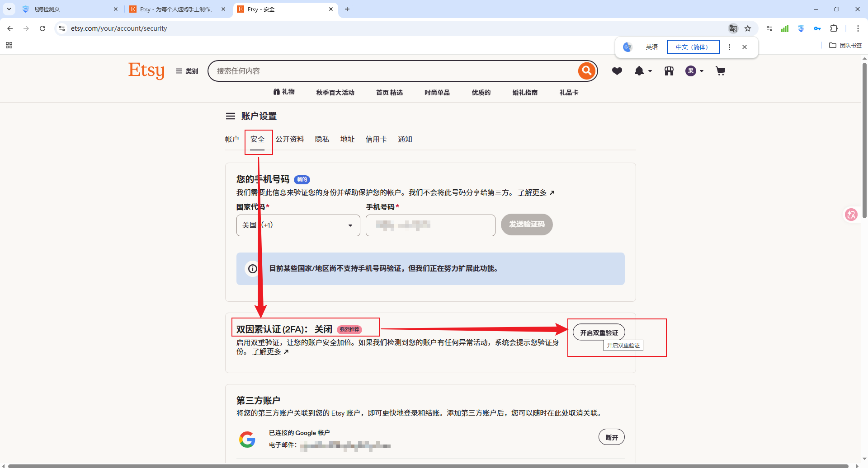Reload the page
The width and height of the screenshot is (868, 468).
coord(42,28)
